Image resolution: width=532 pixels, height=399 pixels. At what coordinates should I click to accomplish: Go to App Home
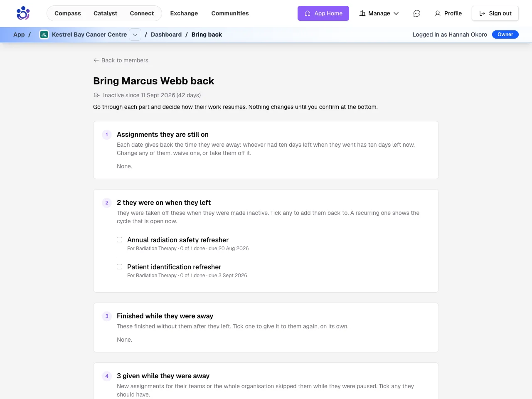(323, 13)
